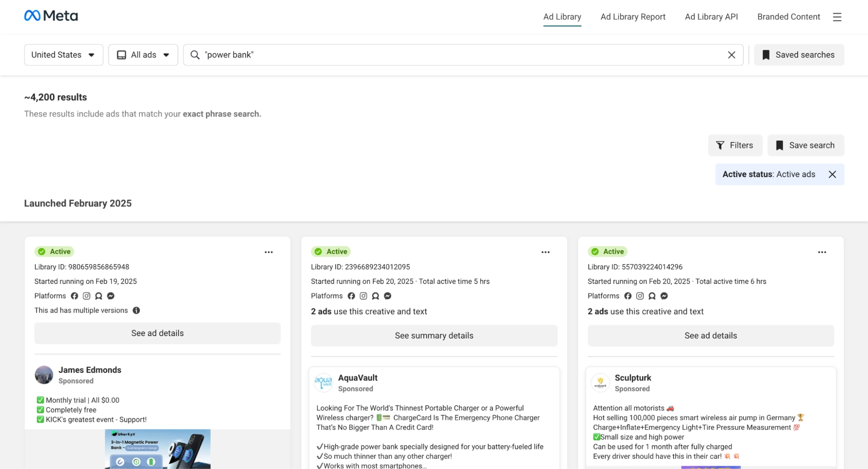The image size is (868, 469).
Task: Click "Started running on Feb 19, 2025" text
Action: tap(86, 281)
